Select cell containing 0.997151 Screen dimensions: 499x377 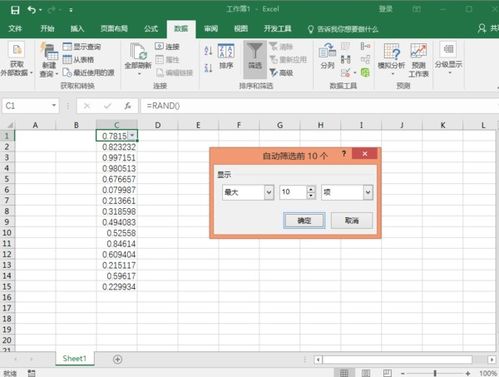(117, 157)
